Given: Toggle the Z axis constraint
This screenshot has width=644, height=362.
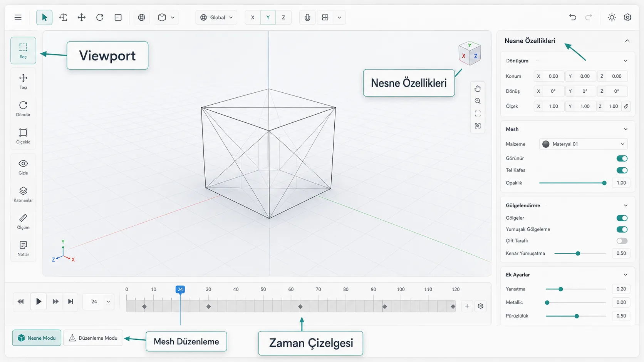Looking at the screenshot, I should click(x=283, y=17).
